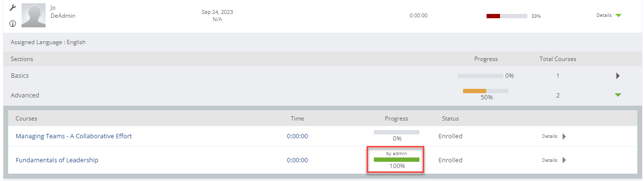Screen dimensions: 644x181
Task: Click the user Details label at top right
Action: point(604,15)
